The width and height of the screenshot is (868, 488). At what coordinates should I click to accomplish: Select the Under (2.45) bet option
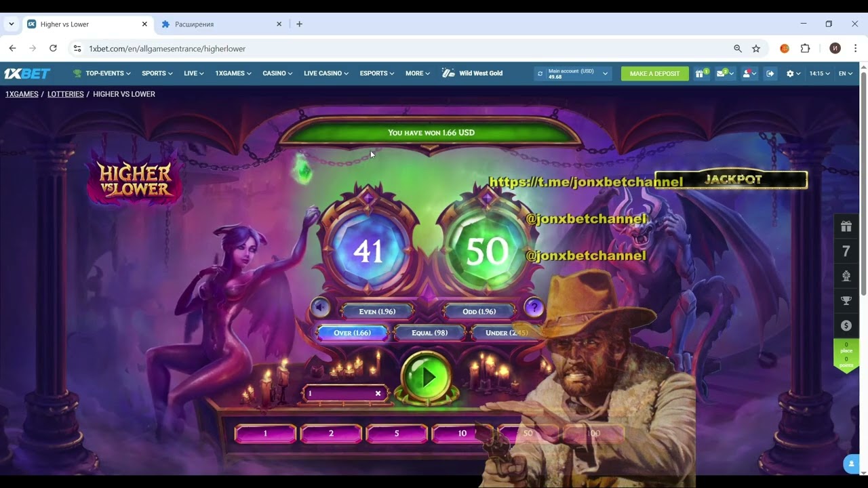point(506,333)
